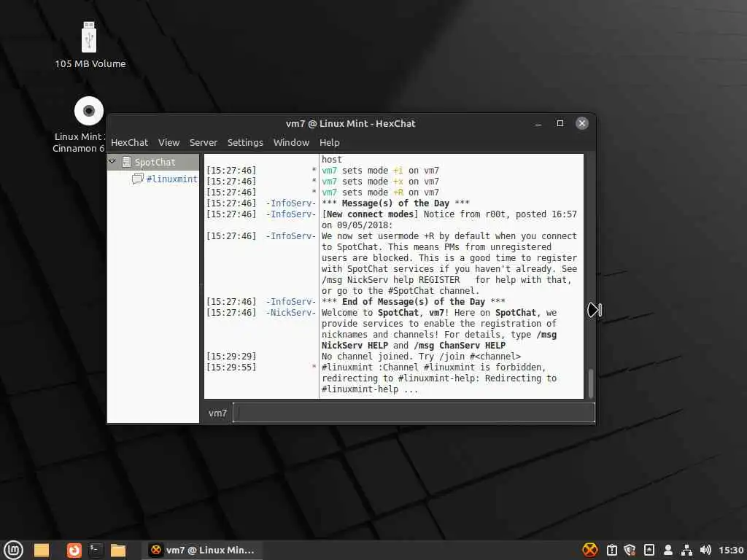Viewport: 747px width, 560px height.
Task: Open the tray notification icon with exclamation
Action: 612,550
